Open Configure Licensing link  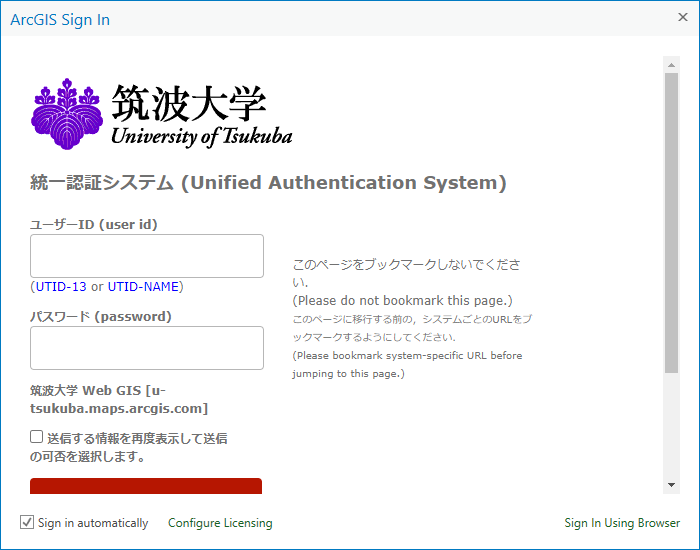220,523
